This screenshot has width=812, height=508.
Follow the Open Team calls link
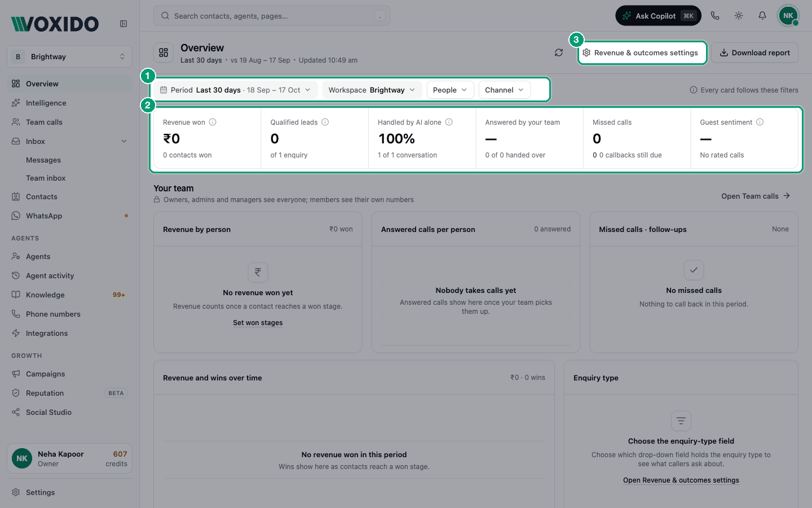pyautogui.click(x=756, y=196)
